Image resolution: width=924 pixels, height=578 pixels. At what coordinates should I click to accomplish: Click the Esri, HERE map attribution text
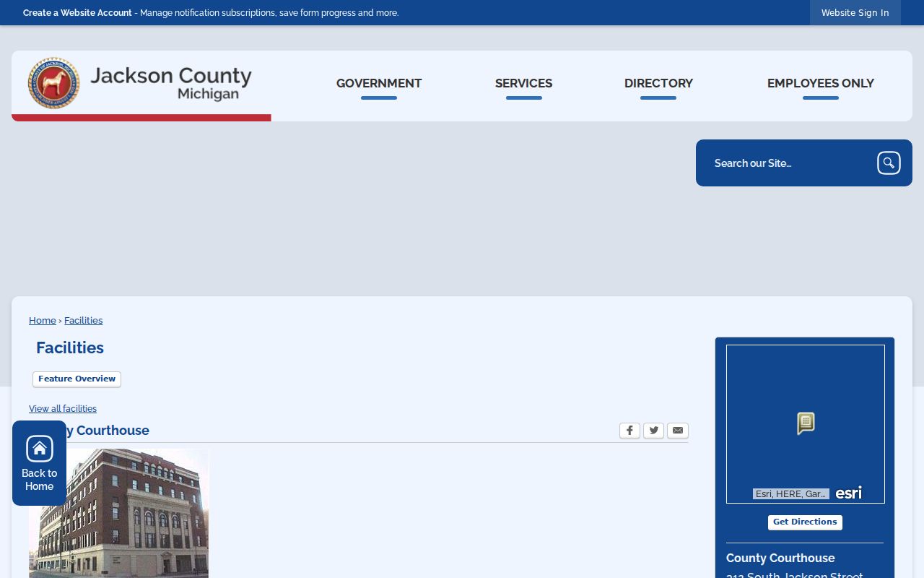click(x=790, y=494)
